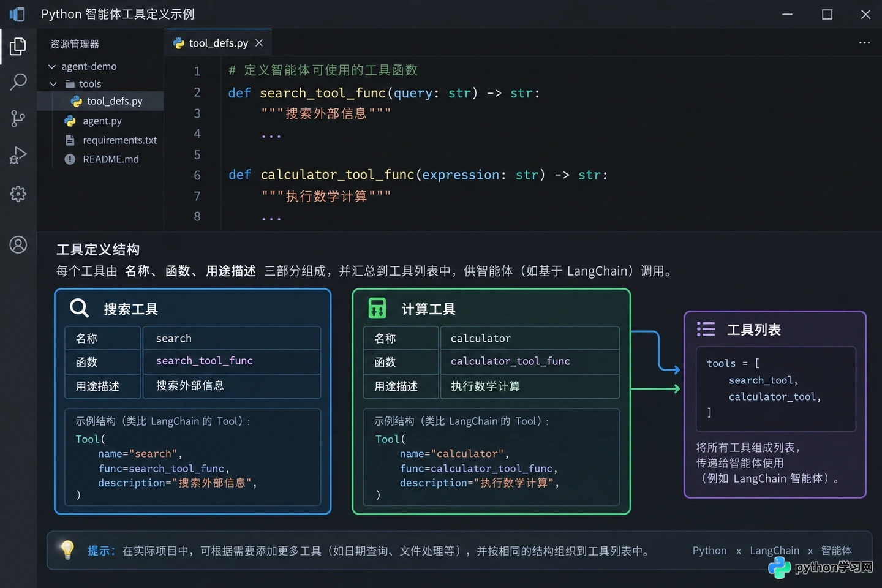Screen dimensions: 882x588
Task: Click the Python icon beside agent.py
Action: pyautogui.click(x=70, y=121)
